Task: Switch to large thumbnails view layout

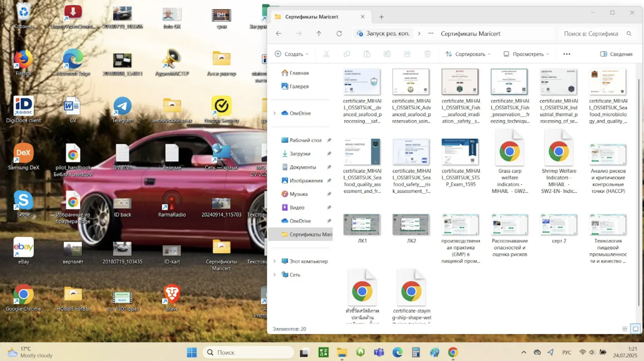Action: (636, 329)
